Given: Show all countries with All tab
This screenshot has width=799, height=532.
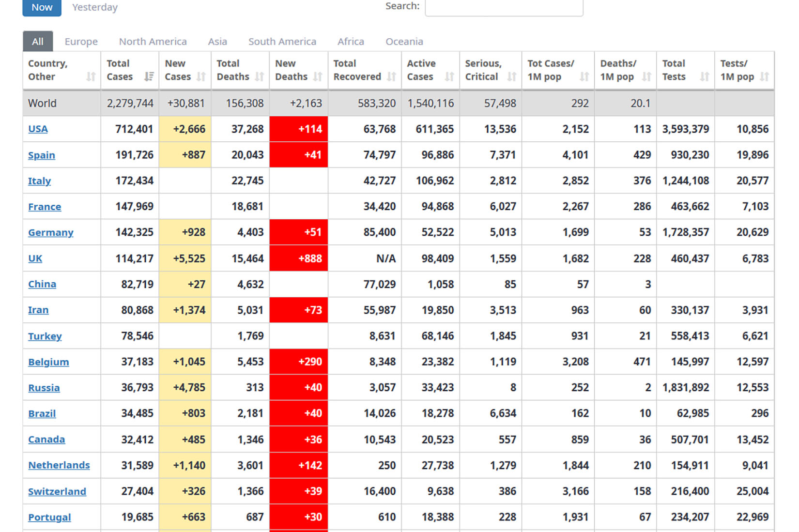Looking at the screenshot, I should click(38, 42).
